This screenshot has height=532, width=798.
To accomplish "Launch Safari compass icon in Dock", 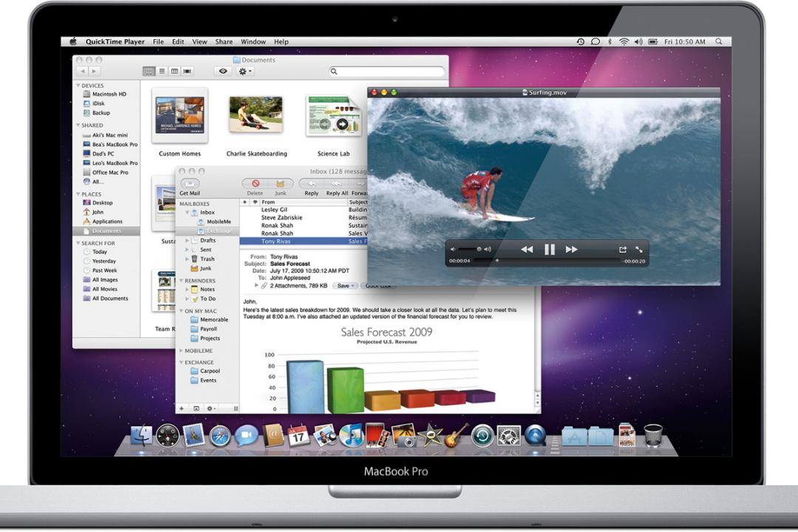I will [220, 436].
